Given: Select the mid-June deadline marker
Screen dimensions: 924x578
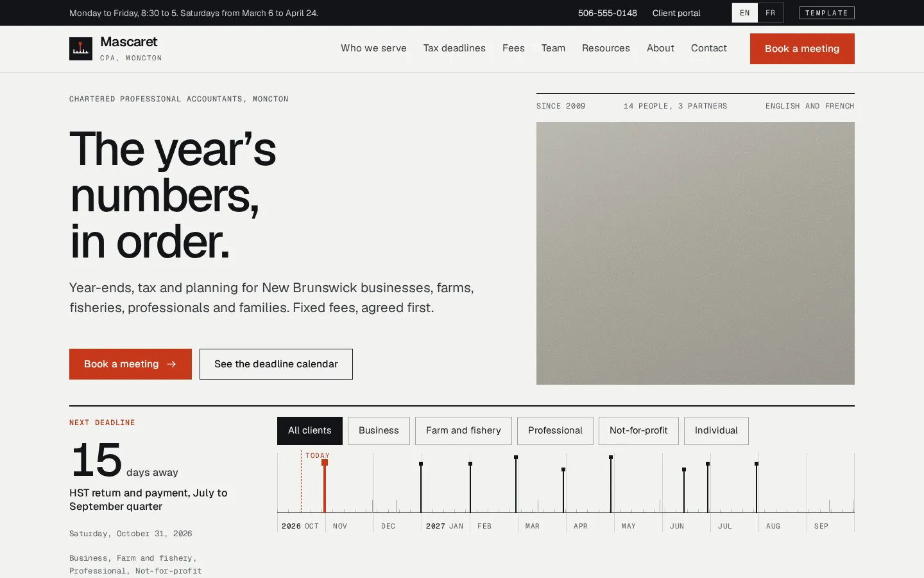Looking at the screenshot, I should [684, 490].
